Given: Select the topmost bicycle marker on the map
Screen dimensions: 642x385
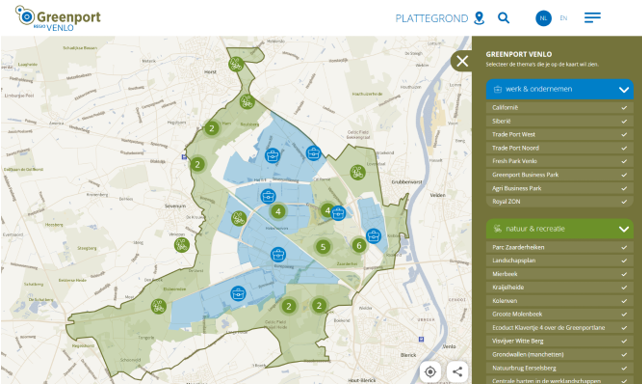Looking at the screenshot, I should tap(236, 64).
